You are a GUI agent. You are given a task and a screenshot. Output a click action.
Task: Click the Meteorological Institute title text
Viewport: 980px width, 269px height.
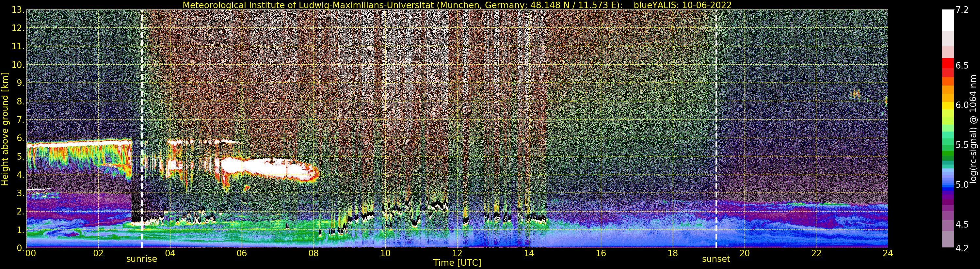coord(403,5)
